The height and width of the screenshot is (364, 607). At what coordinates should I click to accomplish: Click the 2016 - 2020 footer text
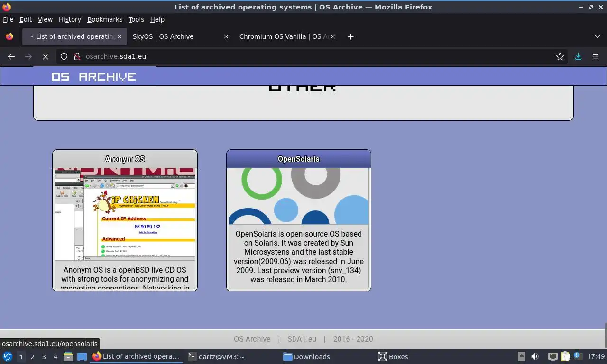coord(353,339)
